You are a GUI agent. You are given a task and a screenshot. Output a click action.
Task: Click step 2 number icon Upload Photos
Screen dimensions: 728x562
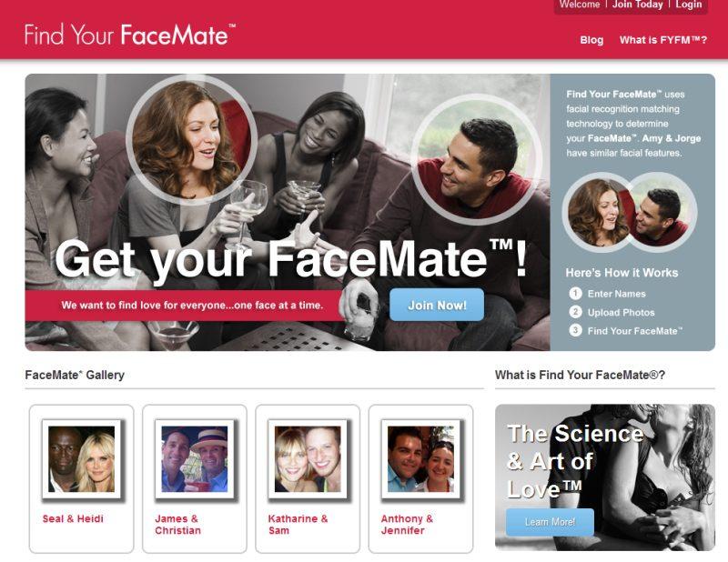point(575,312)
